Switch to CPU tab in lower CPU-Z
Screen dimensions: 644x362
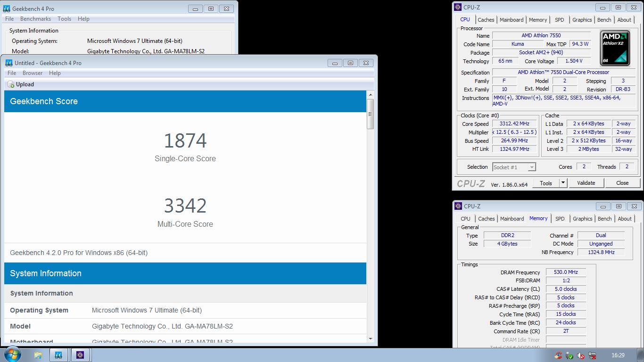coord(465,219)
